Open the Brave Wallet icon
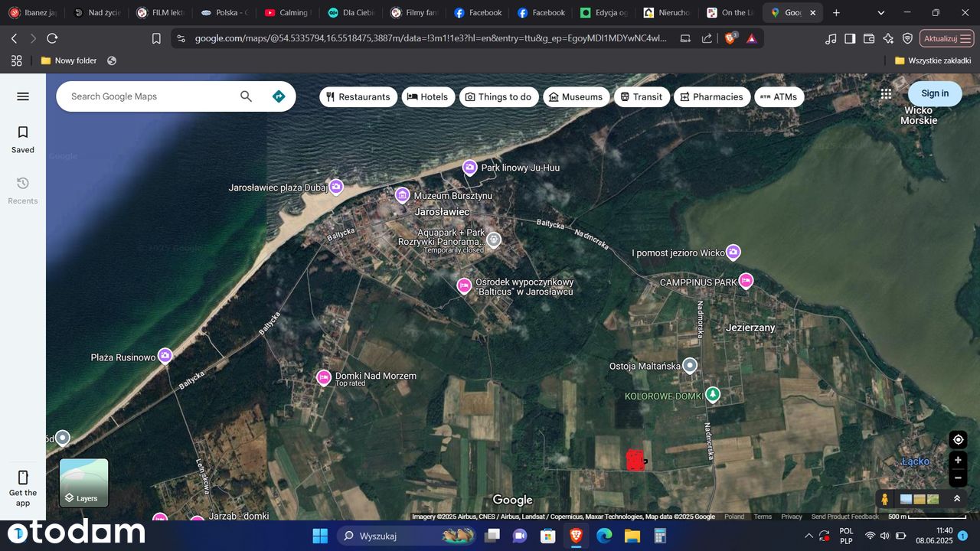Screen dimensions: 980x551 869,38
